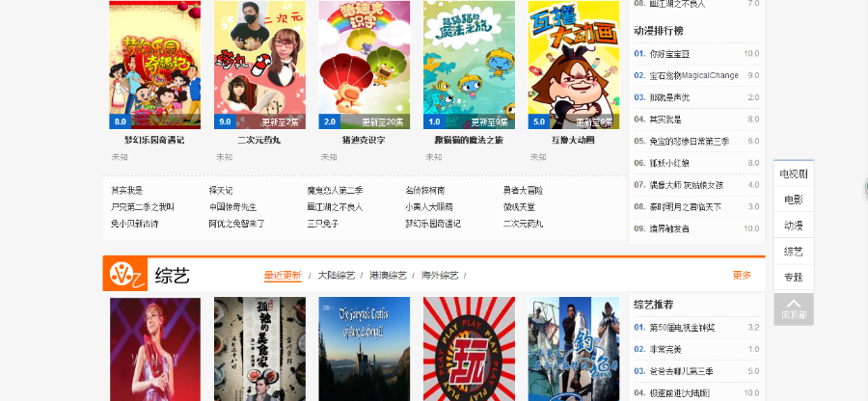The width and height of the screenshot is (868, 401).
Task: Select the 最近更新 tab
Action: tap(283, 276)
